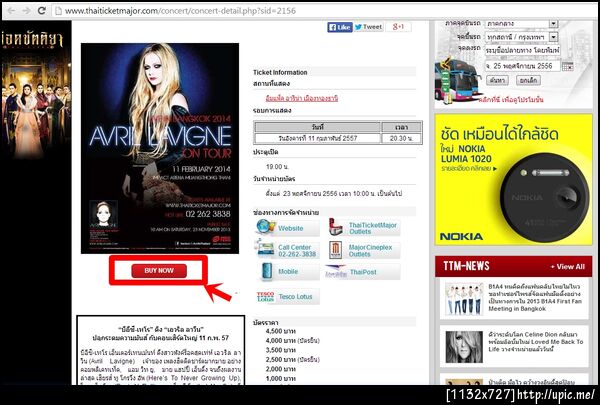This screenshot has width=600, height=405.
Task: Focus the thaiticketmajor.com address bar
Action: (x=323, y=11)
